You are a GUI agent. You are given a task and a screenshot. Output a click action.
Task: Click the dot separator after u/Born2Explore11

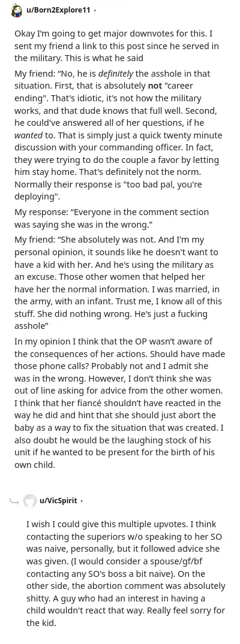click(95, 11)
